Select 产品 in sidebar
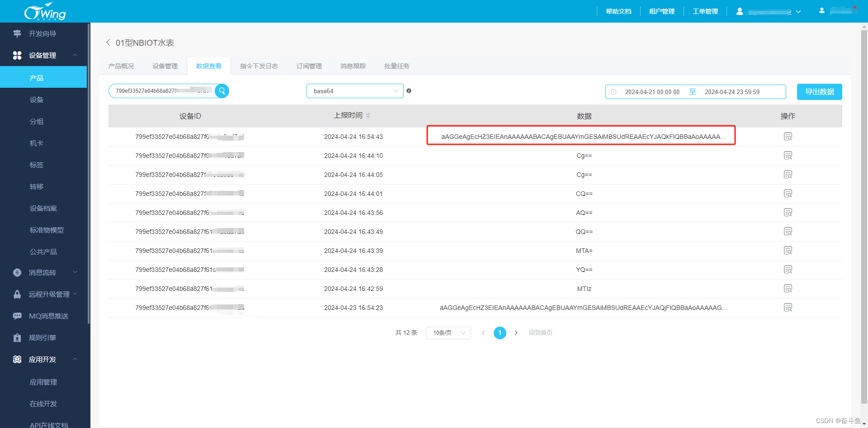The width and height of the screenshot is (868, 428). pos(43,78)
